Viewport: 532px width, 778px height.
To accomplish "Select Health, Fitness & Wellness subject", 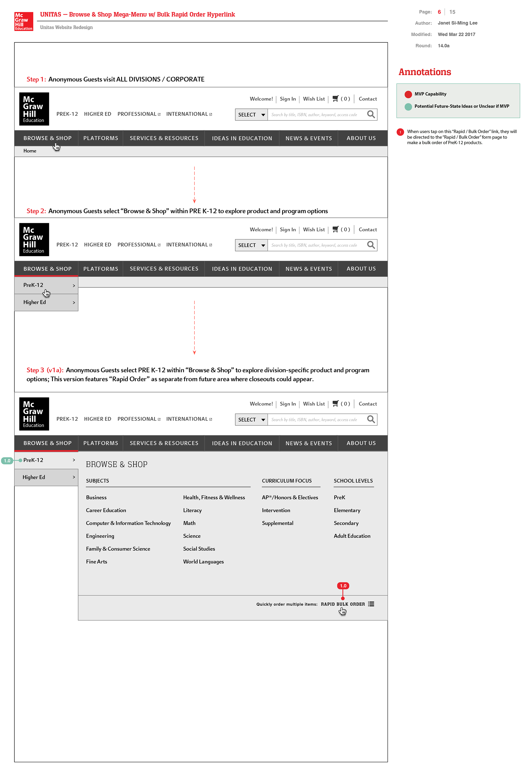I will [214, 498].
